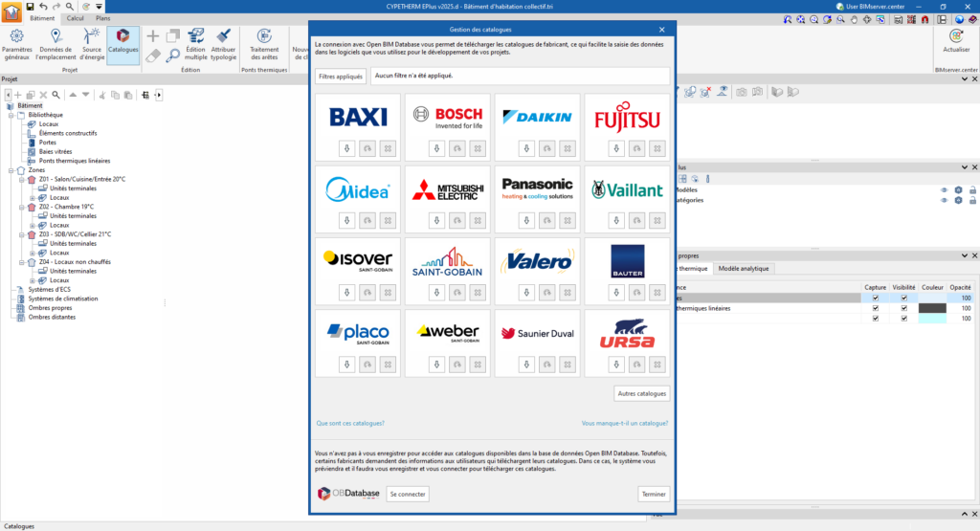Download the URSA catalogue

click(616, 365)
